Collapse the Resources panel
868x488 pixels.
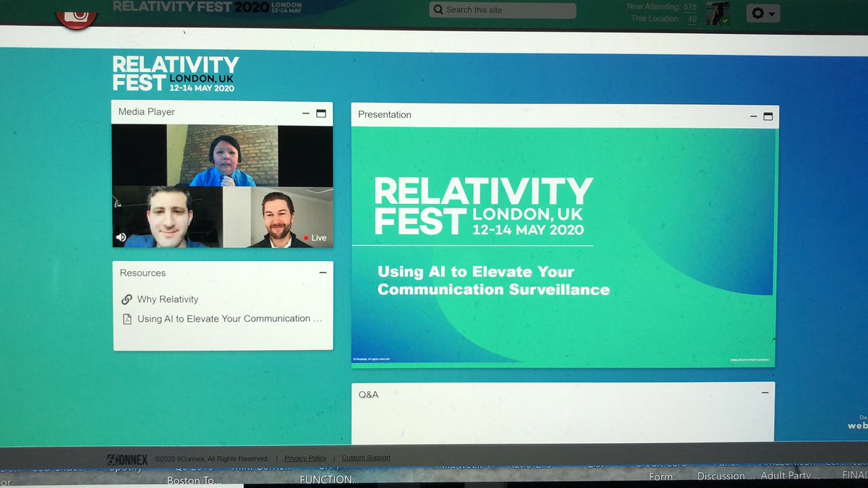click(x=323, y=273)
